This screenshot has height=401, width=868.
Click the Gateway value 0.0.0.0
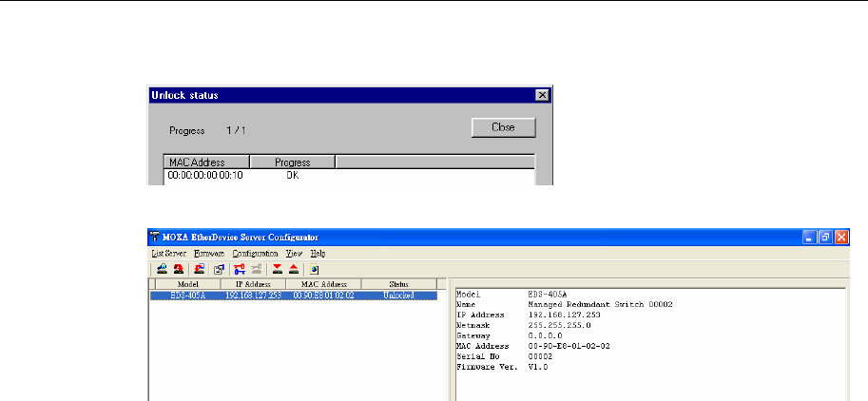(546, 335)
